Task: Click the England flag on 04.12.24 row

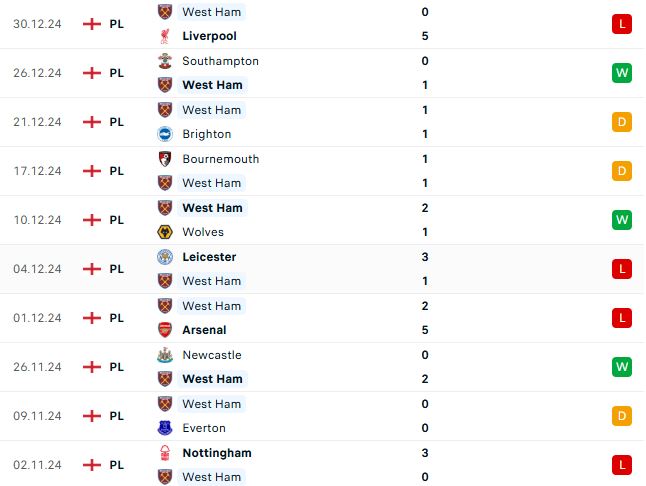Action: pyautogui.click(x=92, y=269)
